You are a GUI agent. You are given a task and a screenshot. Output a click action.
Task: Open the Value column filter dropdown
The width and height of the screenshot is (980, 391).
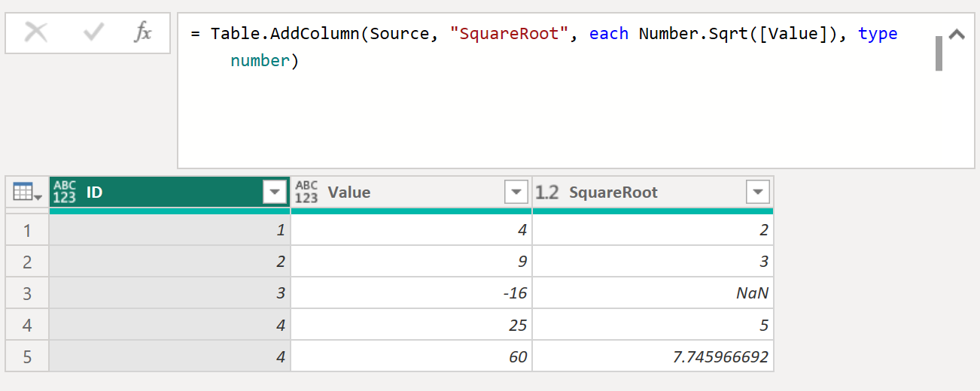click(516, 192)
